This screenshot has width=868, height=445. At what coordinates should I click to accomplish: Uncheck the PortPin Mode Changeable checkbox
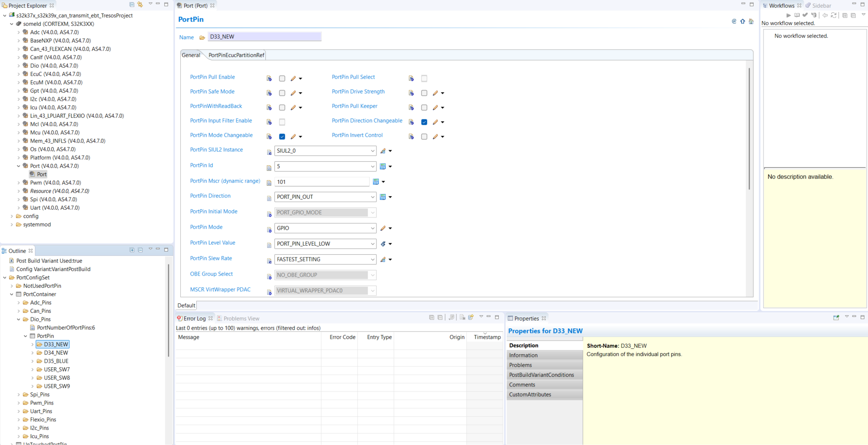[282, 136]
